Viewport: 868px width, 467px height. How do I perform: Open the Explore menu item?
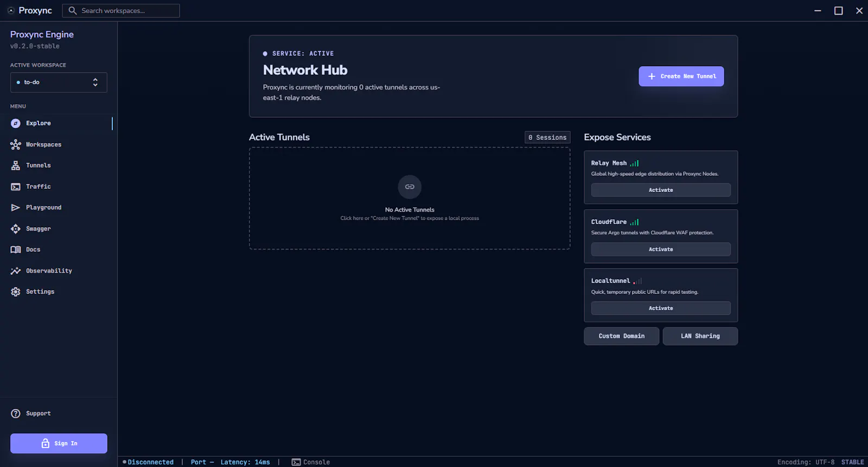59,124
